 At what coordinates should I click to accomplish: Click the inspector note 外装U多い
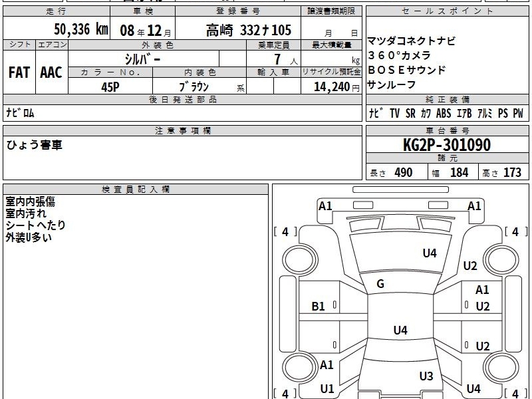point(29,237)
